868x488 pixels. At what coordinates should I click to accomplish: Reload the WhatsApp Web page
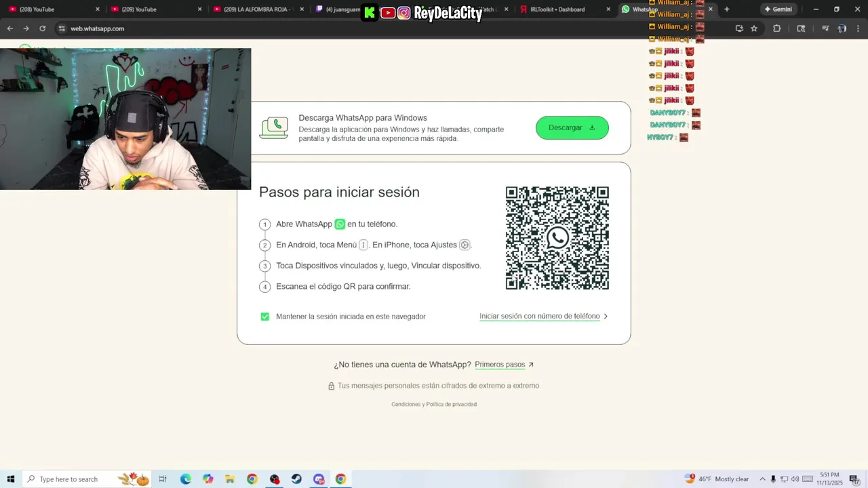coord(42,28)
